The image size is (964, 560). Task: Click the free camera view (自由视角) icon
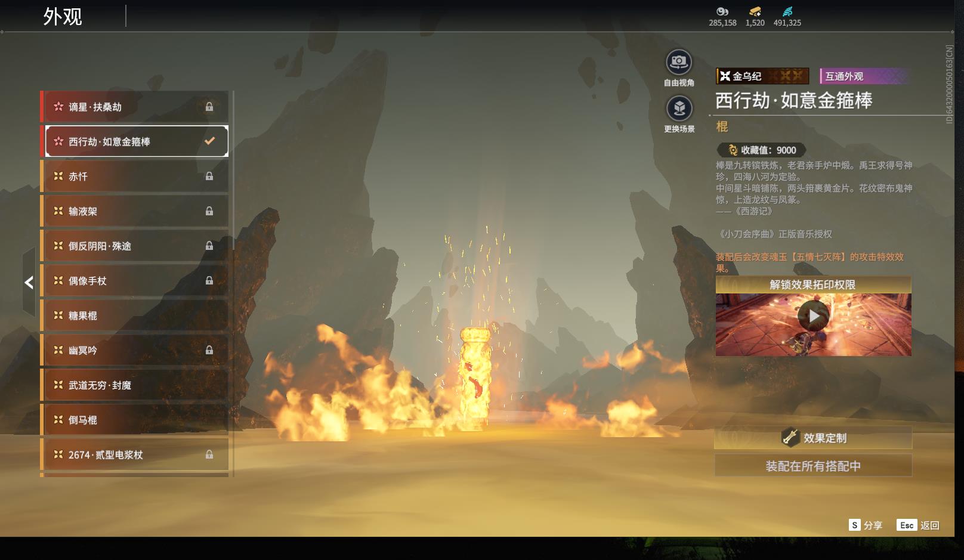[x=679, y=62]
